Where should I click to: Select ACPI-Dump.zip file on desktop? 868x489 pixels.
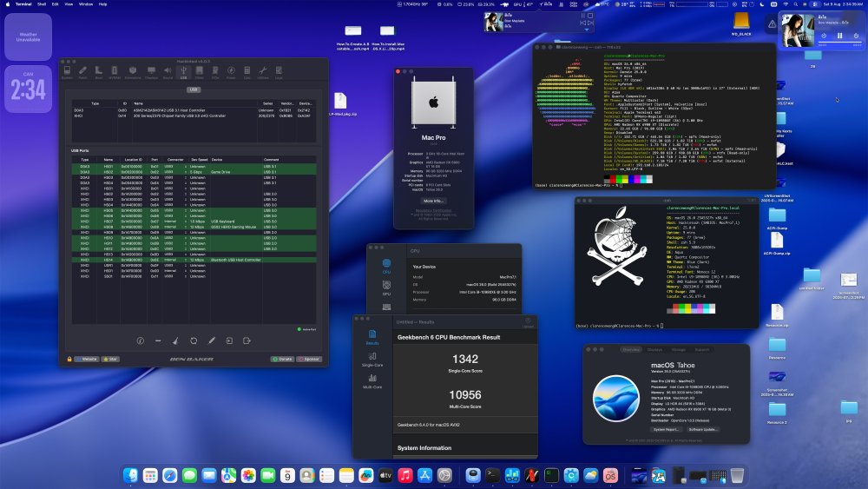click(777, 244)
